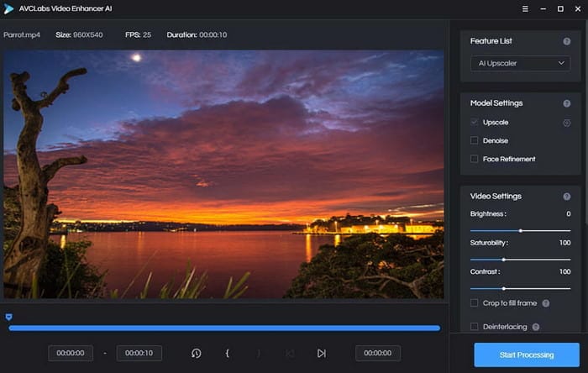Click the video preview image
The width and height of the screenshot is (588, 373).
(x=223, y=174)
